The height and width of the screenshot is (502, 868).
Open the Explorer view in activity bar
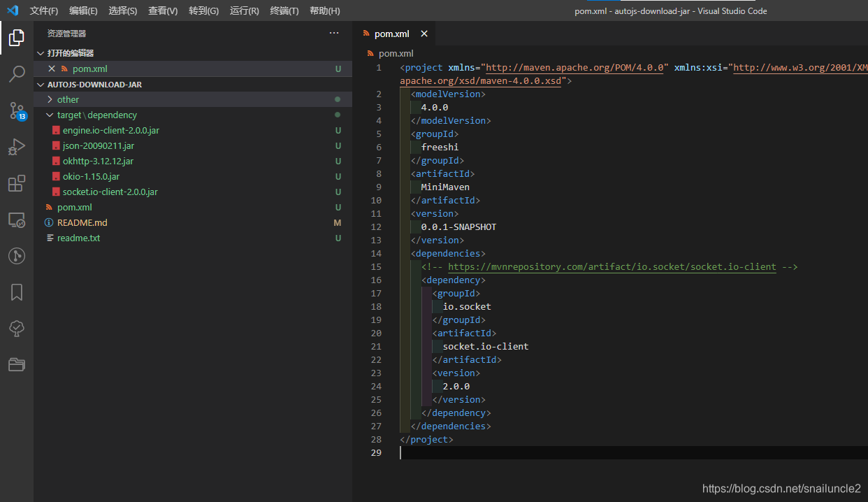[x=17, y=38]
